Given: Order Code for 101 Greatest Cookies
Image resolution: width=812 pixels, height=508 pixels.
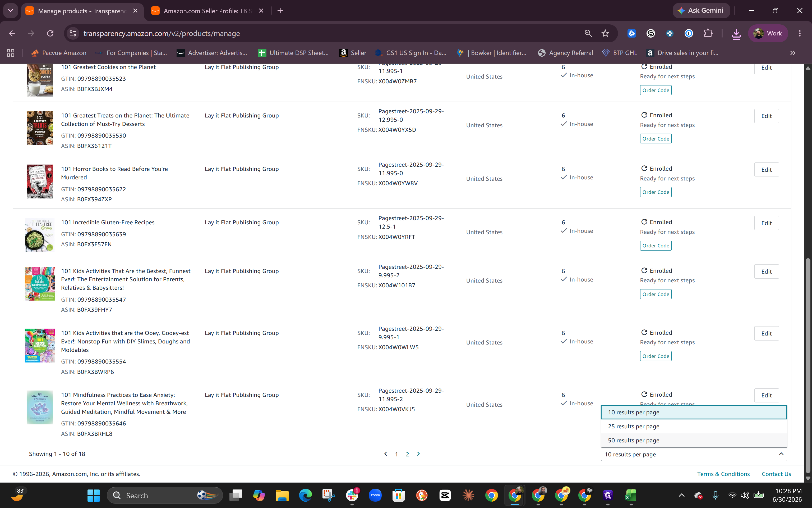Looking at the screenshot, I should point(656,90).
